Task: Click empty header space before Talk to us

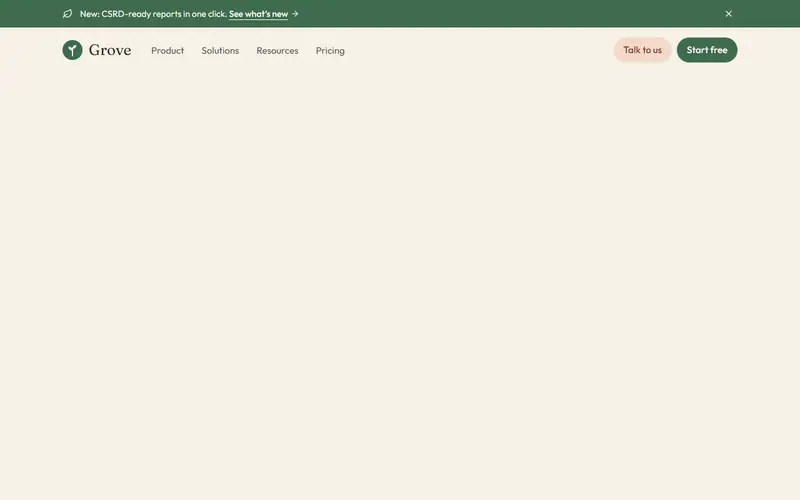Action: click(480, 50)
